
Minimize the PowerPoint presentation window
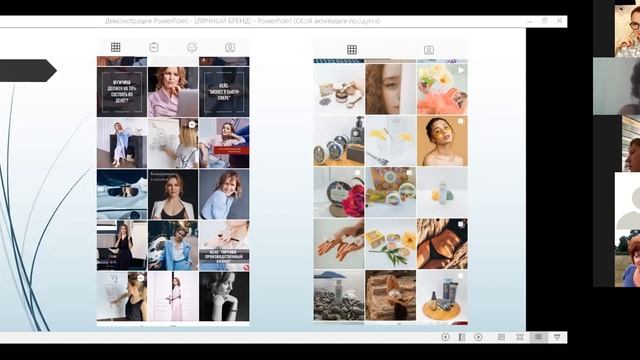coord(529,20)
